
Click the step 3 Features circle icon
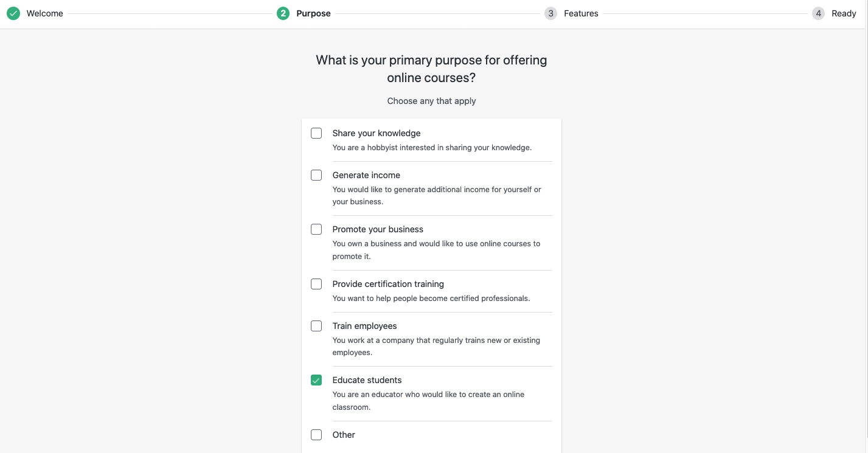click(x=550, y=13)
